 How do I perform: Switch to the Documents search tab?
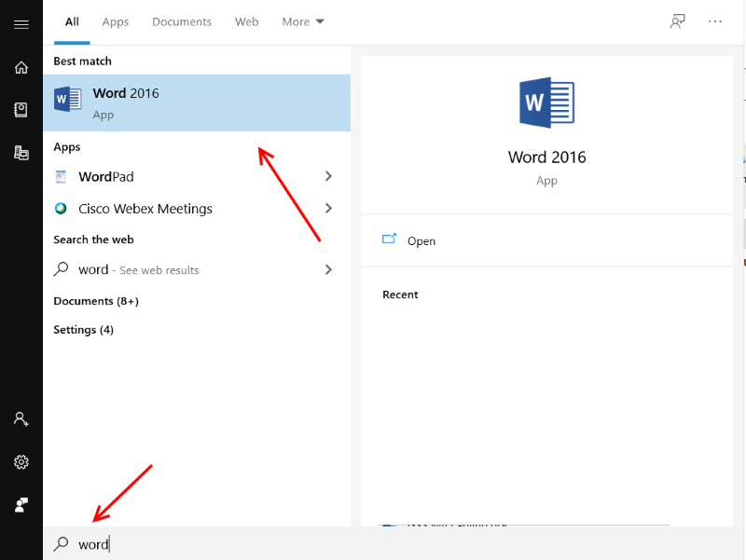click(181, 21)
